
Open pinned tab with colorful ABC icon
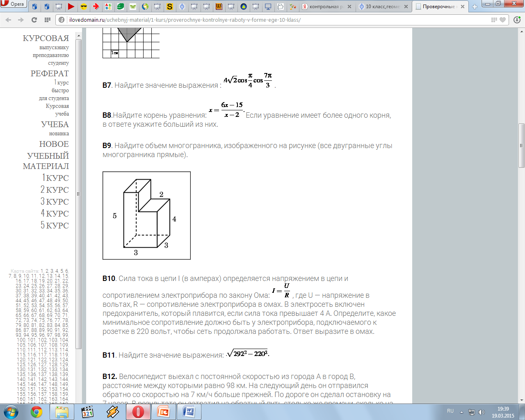(108, 7)
